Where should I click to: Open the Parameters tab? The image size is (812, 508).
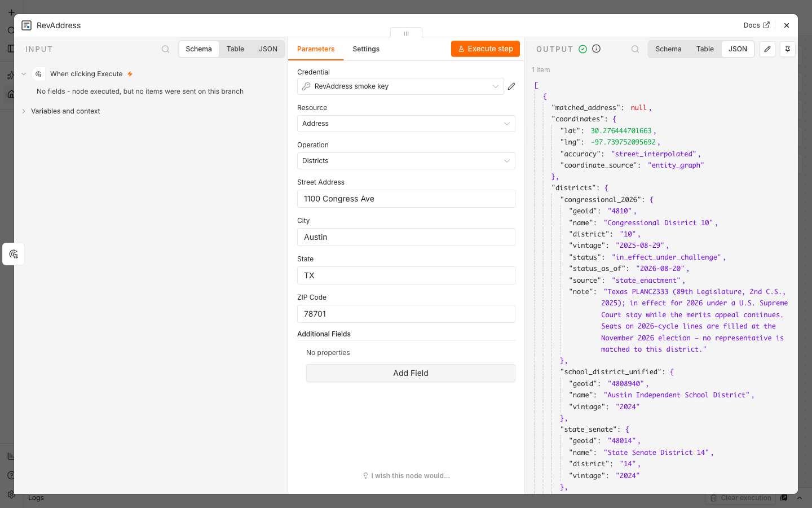point(316,49)
